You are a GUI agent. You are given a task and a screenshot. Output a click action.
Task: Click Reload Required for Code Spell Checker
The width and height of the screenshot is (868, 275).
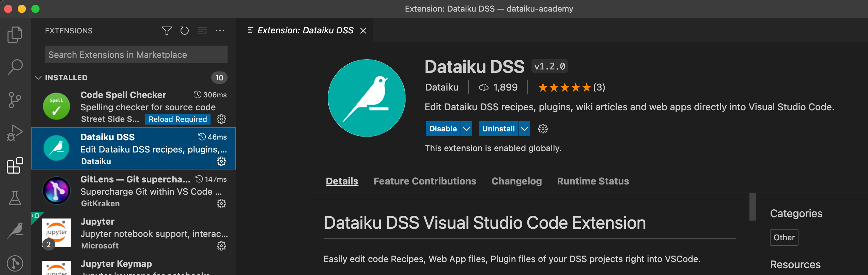point(178,119)
